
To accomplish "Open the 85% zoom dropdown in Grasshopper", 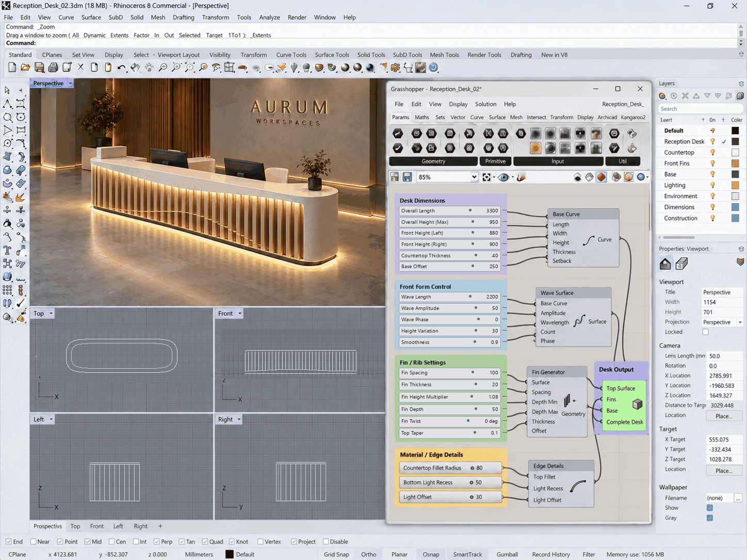I will pyautogui.click(x=474, y=177).
